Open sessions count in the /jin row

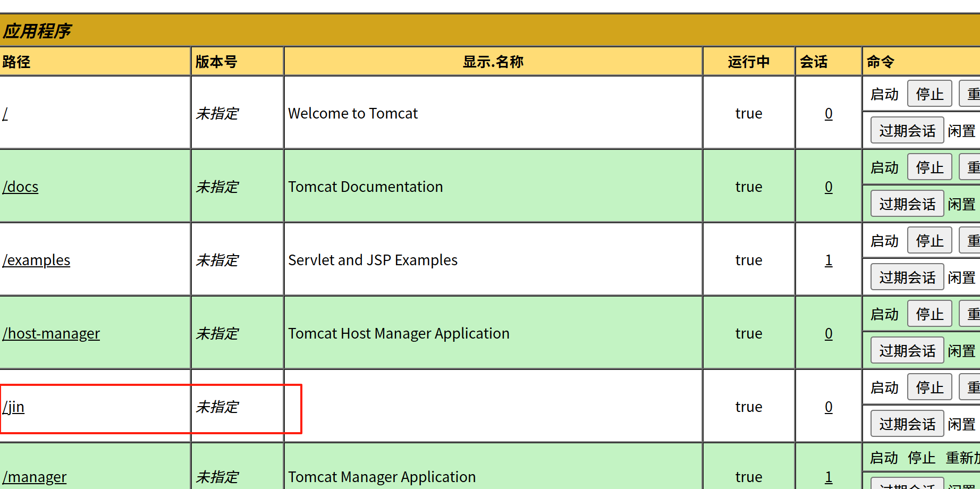[x=829, y=407]
